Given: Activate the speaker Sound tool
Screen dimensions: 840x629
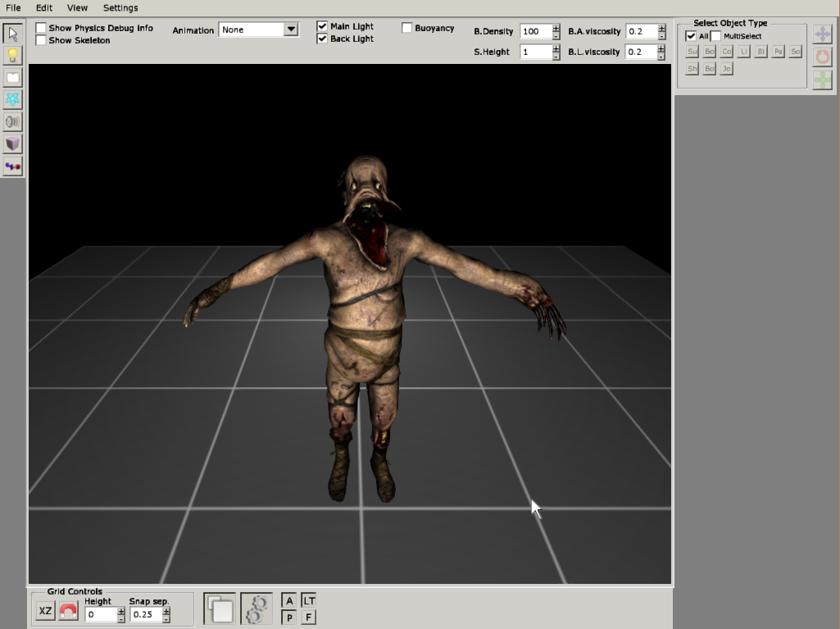Looking at the screenshot, I should (x=12, y=122).
